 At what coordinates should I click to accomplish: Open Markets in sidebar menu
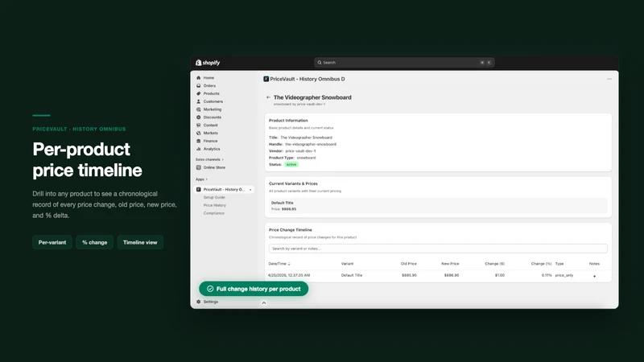click(x=211, y=133)
